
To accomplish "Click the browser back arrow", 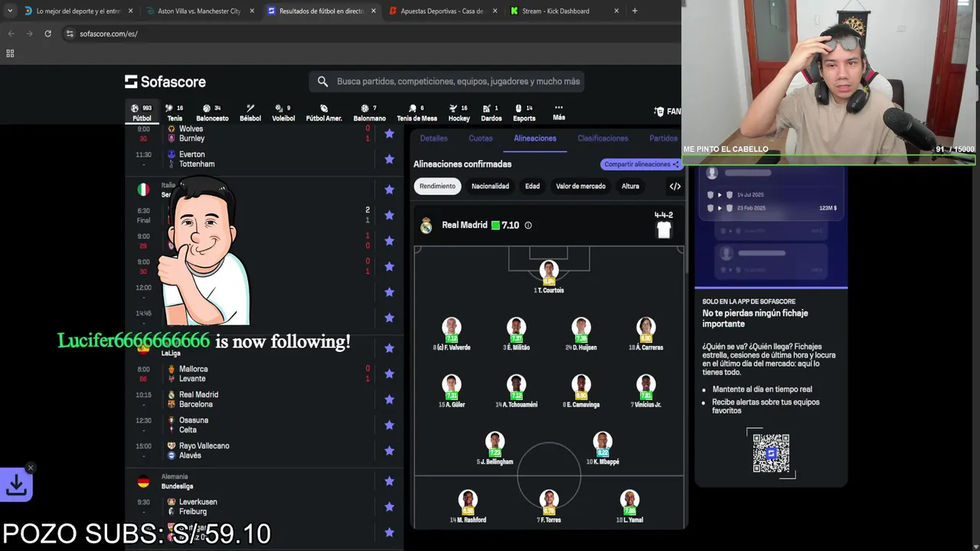I will pyautogui.click(x=11, y=34).
